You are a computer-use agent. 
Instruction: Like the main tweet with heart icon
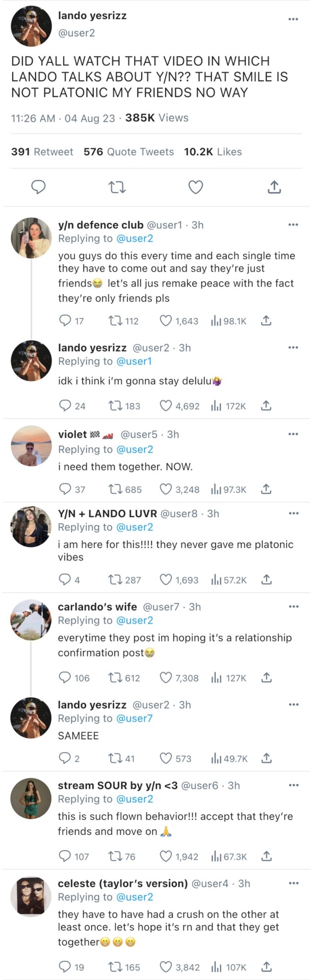pos(196,187)
